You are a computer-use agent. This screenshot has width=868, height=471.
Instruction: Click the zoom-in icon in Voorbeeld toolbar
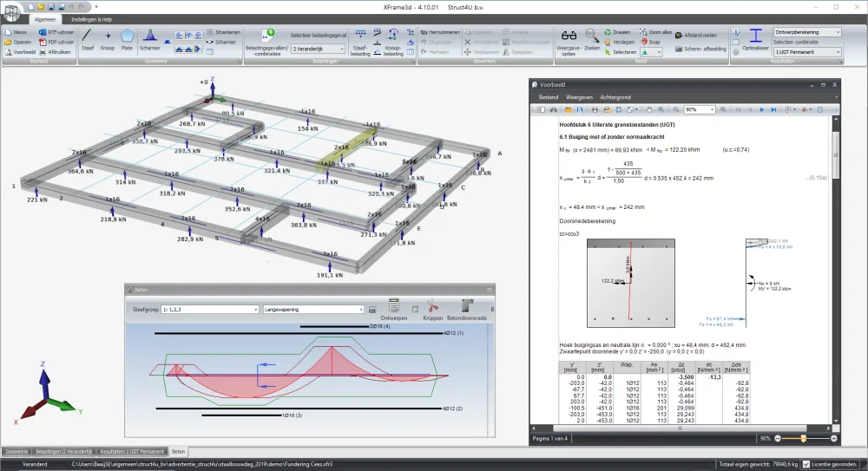click(723, 109)
